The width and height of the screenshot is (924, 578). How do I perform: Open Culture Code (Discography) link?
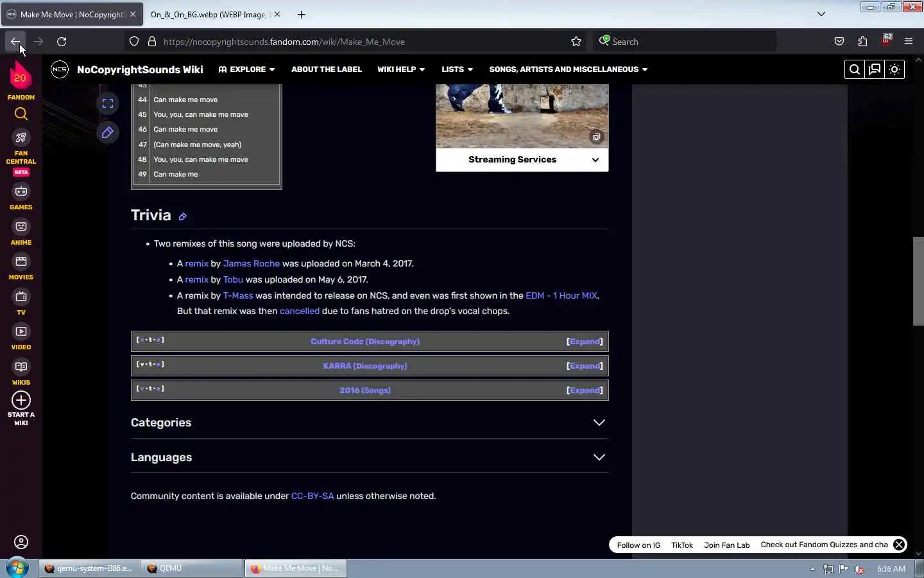pos(365,342)
